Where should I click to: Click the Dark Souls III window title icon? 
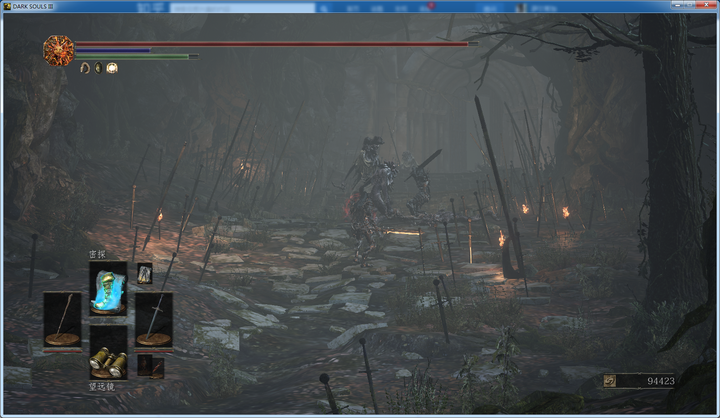pyautogui.click(x=7, y=6)
